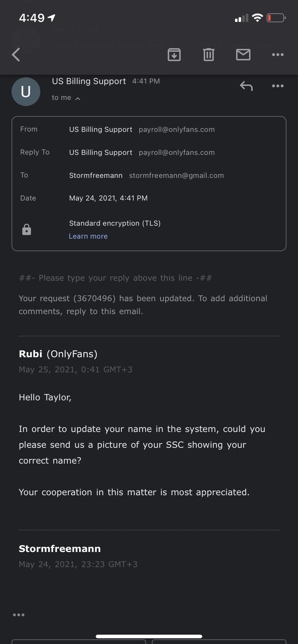Tap the iOS home indicator bar

click(149, 636)
